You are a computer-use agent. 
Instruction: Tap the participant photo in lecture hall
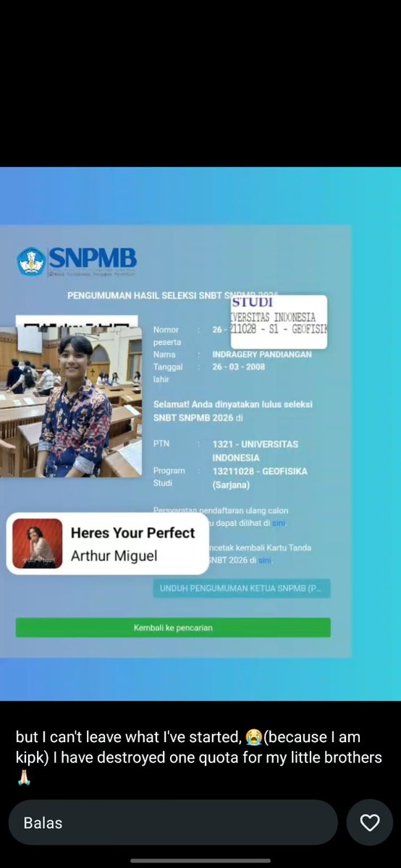pyautogui.click(x=71, y=401)
